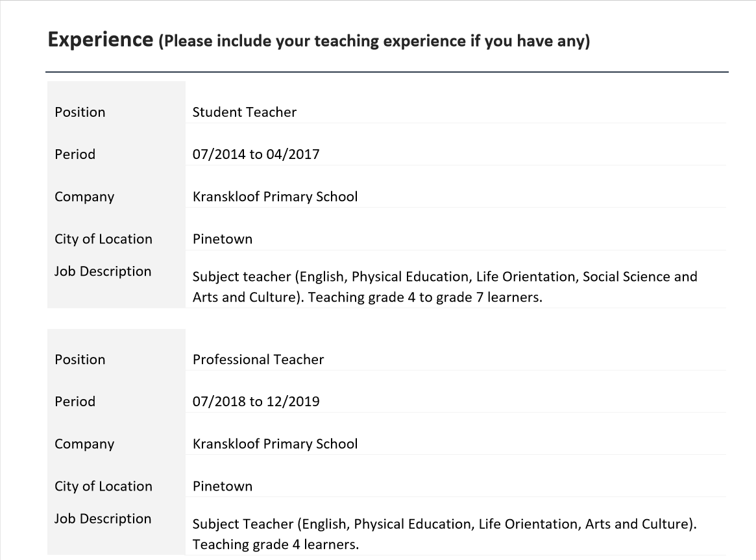Screen dimensions: 756x560
Task: Click Pinetown in the Professional Teacher entry
Action: [223, 486]
